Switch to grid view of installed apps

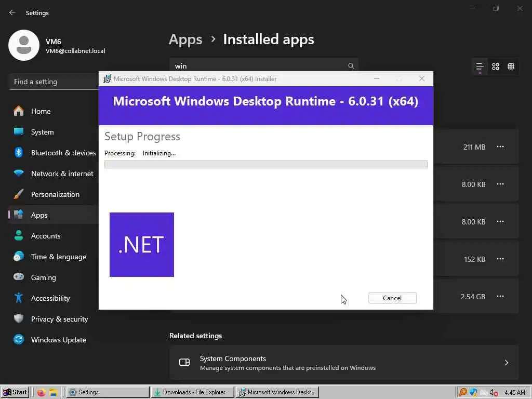[x=495, y=66]
